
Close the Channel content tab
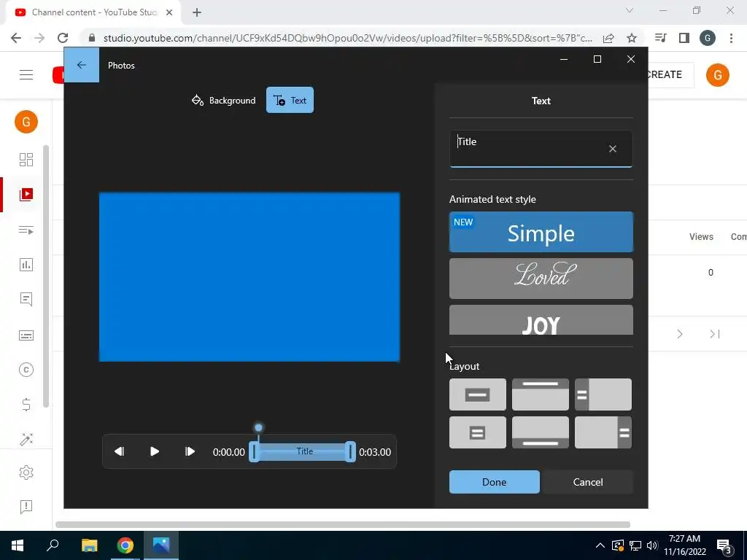coord(169,12)
